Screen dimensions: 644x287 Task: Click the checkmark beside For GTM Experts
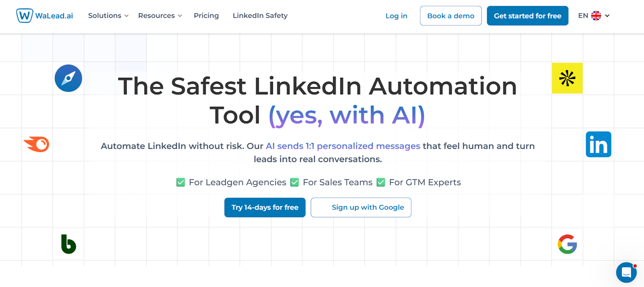tap(381, 182)
